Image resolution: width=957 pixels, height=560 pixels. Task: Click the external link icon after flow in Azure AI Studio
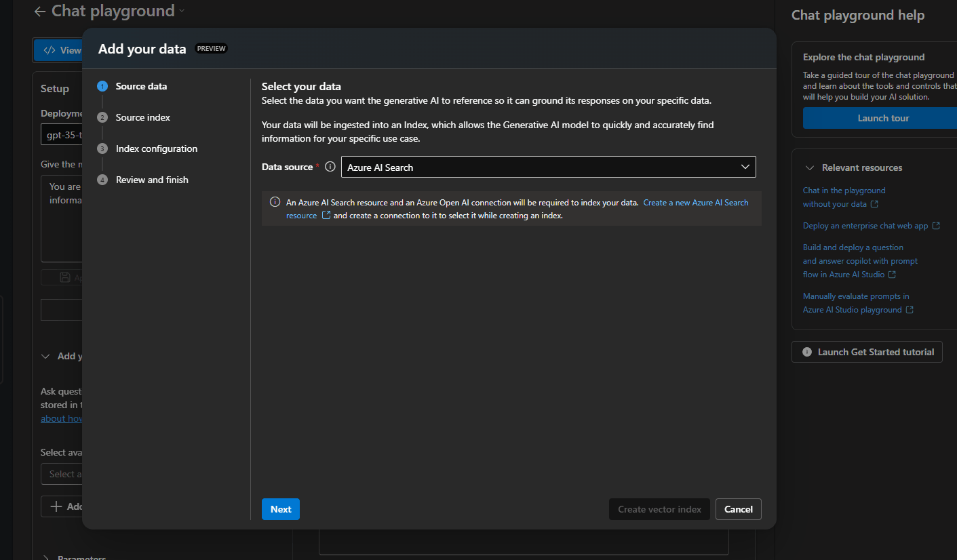(892, 275)
